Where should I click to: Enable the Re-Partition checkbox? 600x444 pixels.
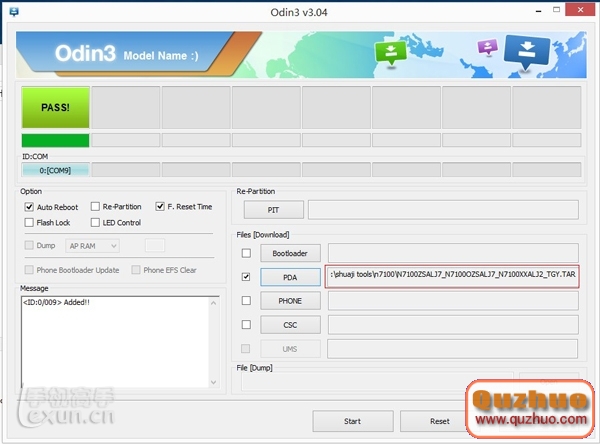[x=95, y=207]
